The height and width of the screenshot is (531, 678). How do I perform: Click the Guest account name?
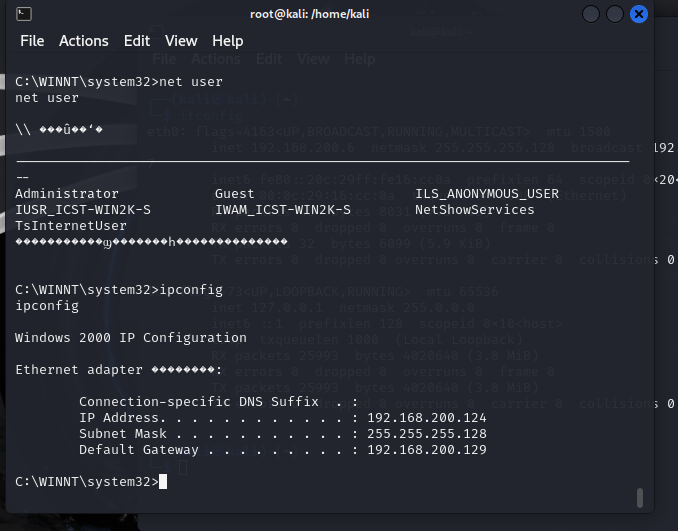point(235,194)
